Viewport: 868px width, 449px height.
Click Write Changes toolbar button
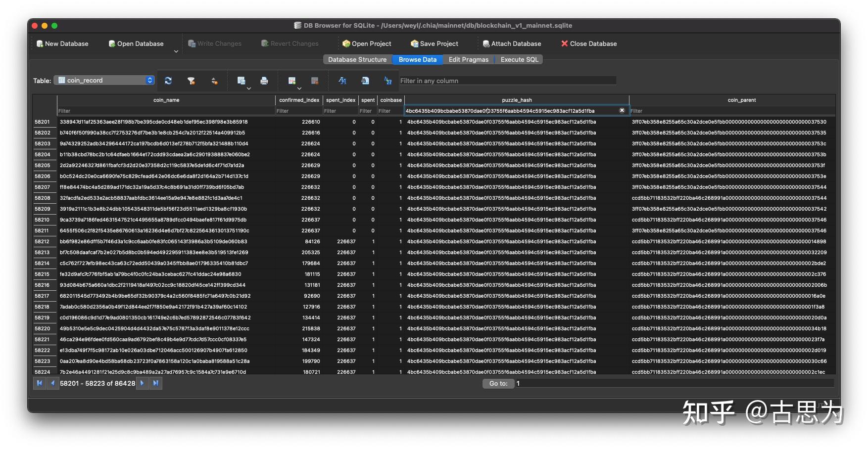pyautogui.click(x=215, y=44)
